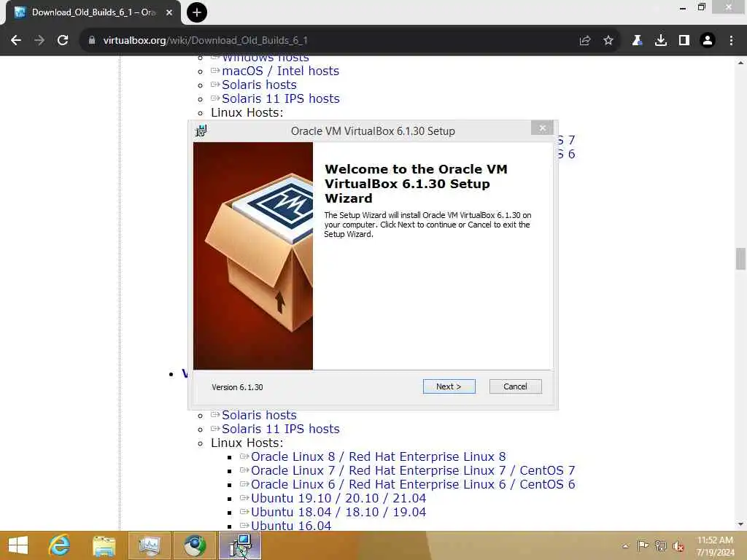Click the page vertical scrollbar thumb
Screen dimensions: 747x560
tap(740, 259)
